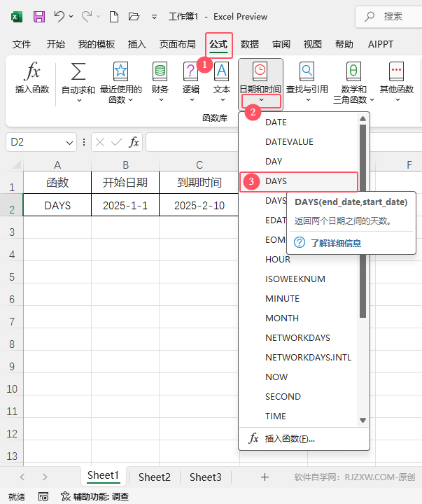
Task: Expand the 查找与引用 dropdown arrow
Action: coord(308,100)
